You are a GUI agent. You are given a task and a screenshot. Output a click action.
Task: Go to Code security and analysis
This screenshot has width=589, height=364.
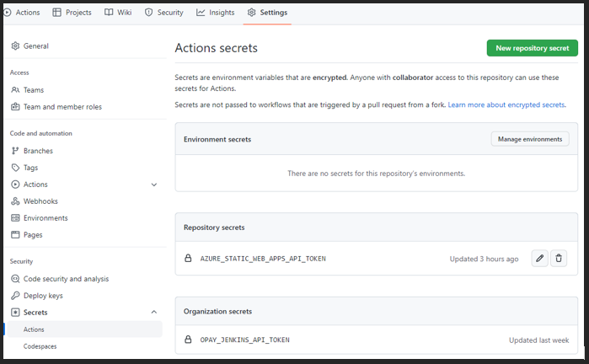[x=66, y=279]
